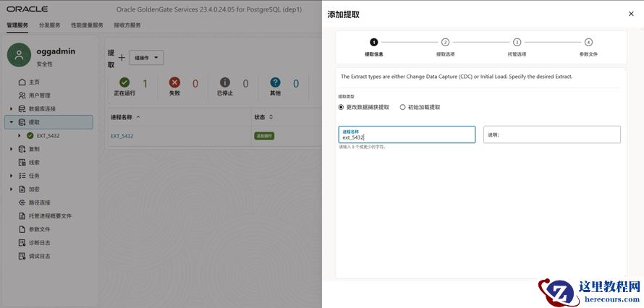Expand the 复制 tree node

point(11,149)
